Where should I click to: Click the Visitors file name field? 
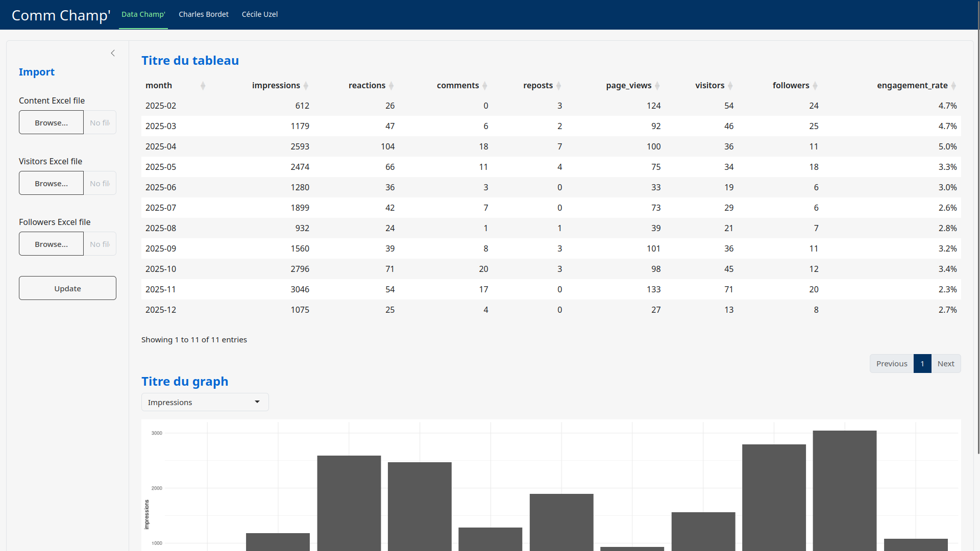coord(100,183)
